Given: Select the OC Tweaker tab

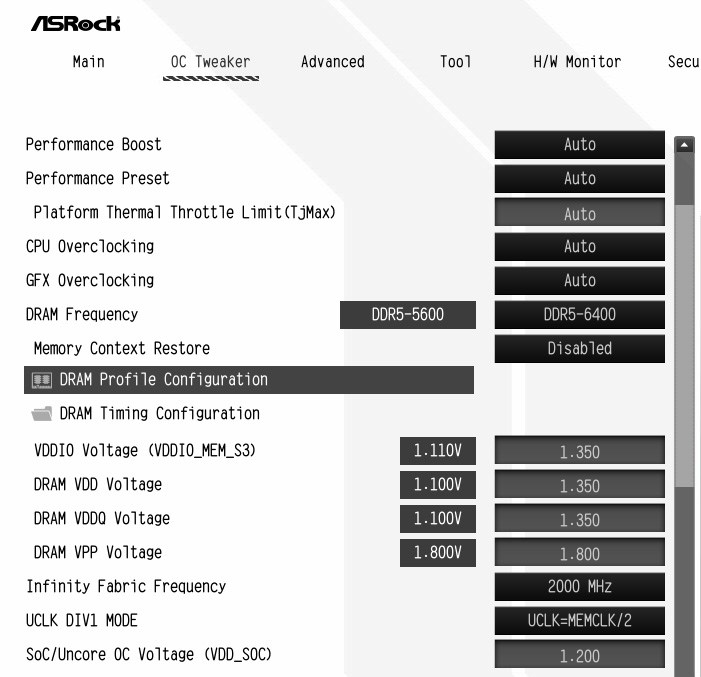Looking at the screenshot, I should pos(211,62).
